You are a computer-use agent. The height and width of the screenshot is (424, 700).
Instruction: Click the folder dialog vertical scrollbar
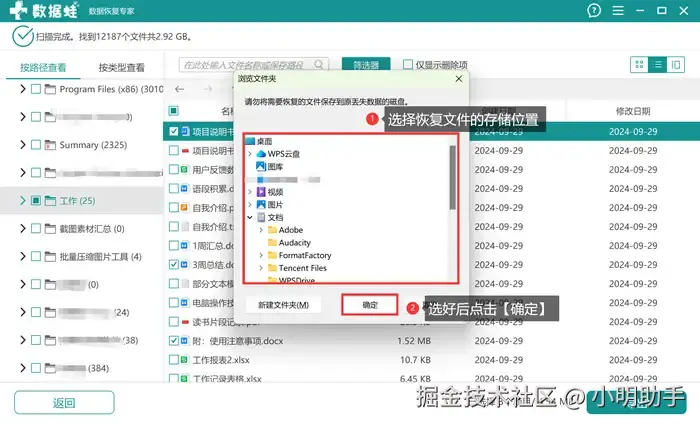[452, 178]
